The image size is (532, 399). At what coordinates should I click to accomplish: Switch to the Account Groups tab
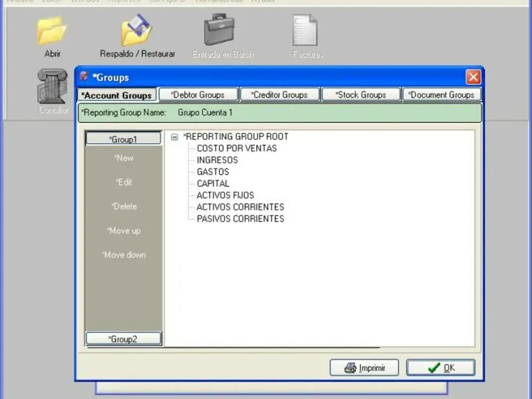[116, 95]
